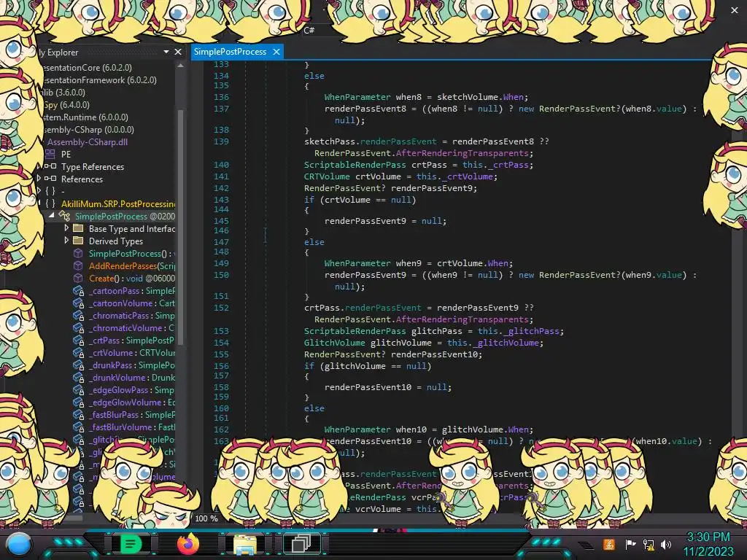Select the Assembly-CSharp (0.0.0.0) entry
This screenshot has width=747, height=560.
(x=88, y=130)
